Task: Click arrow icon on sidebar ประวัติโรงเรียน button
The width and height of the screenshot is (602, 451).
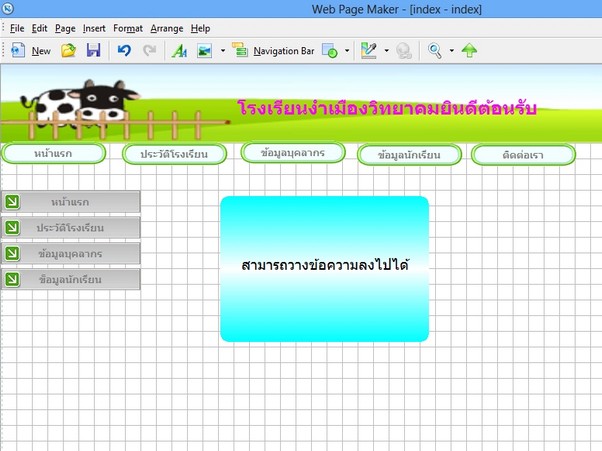Action: coord(12,228)
